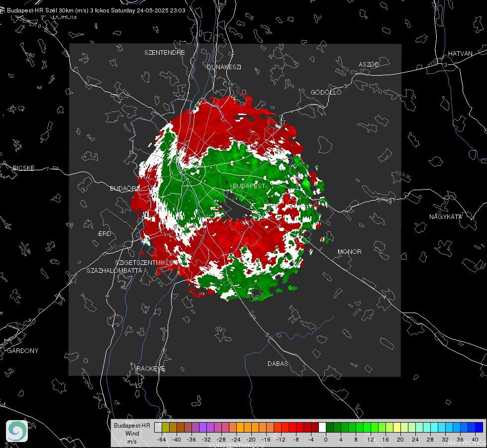Click the -16 value on the legend

click(x=266, y=440)
